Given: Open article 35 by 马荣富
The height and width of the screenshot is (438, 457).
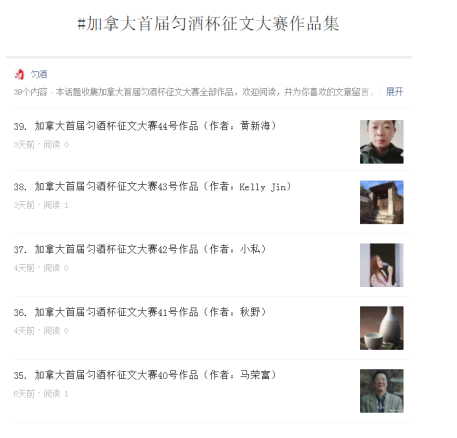Looking at the screenshot, I should pyautogui.click(x=145, y=375).
